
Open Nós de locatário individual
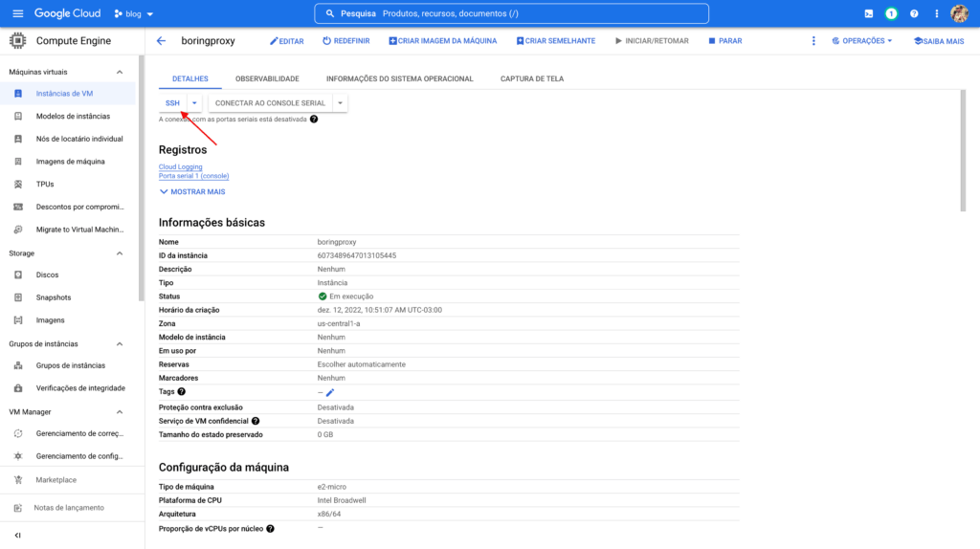coord(68,139)
